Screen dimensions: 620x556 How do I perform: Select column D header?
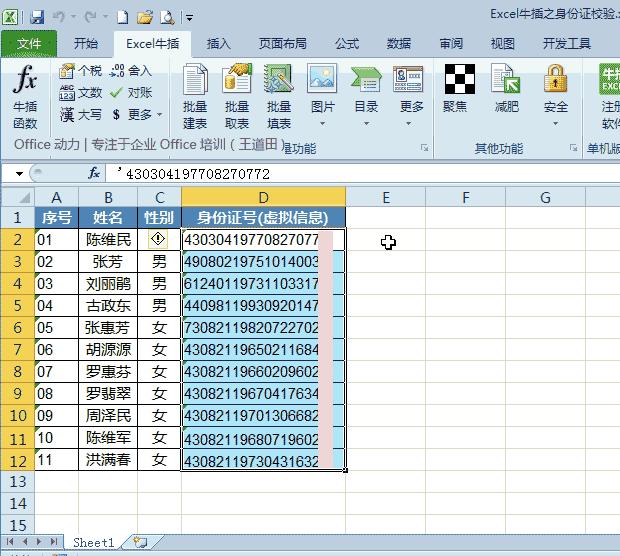click(x=263, y=198)
